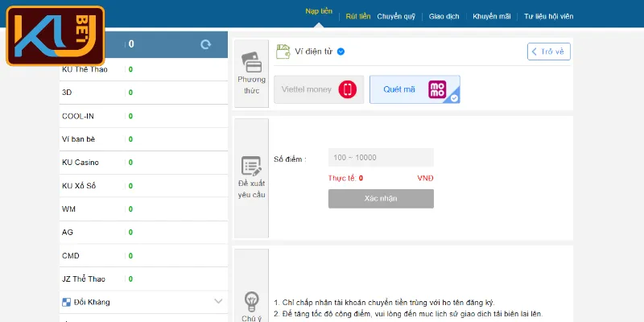This screenshot has width=644, height=322.
Task: Click note 2 about uploading transaction receipt
Action: point(408,314)
